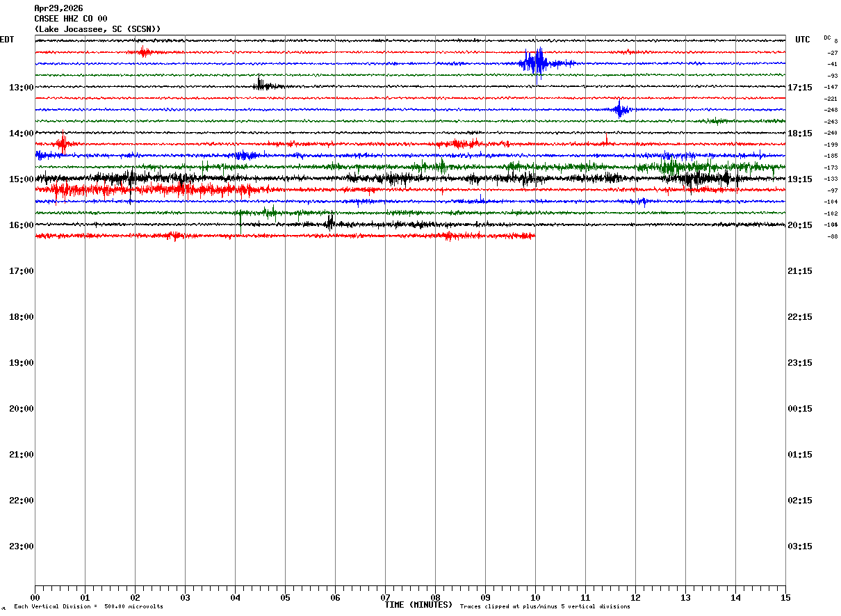Screen dimensions: 841x616
Task: Click the 02:15 UTC time label
Action: (x=800, y=501)
